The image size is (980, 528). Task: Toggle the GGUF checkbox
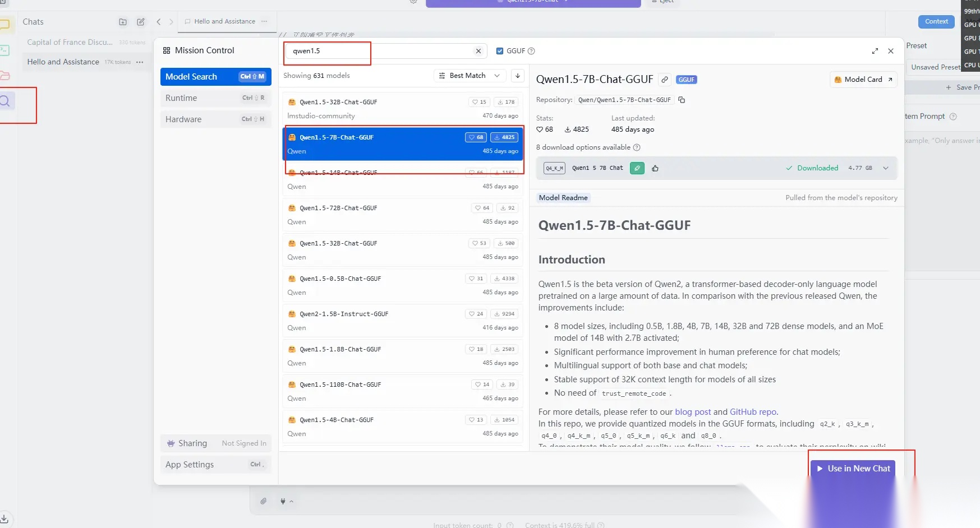pyautogui.click(x=500, y=51)
